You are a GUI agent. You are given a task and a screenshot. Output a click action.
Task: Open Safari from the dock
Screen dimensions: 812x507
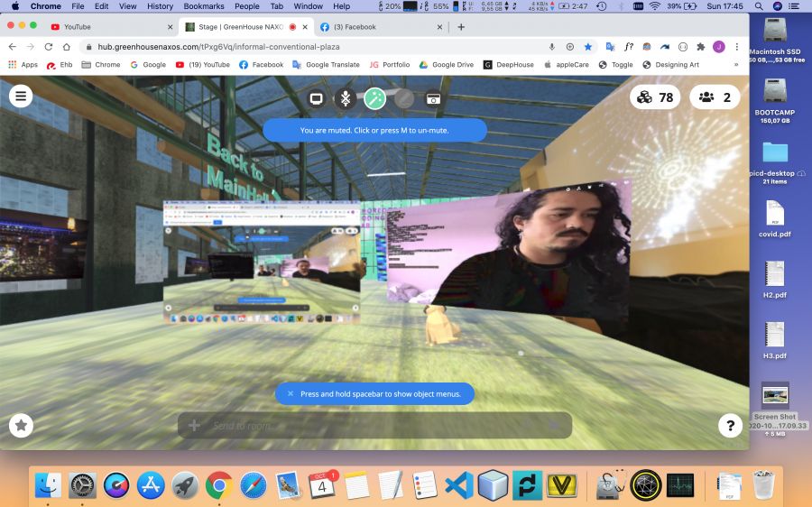pyautogui.click(x=254, y=485)
